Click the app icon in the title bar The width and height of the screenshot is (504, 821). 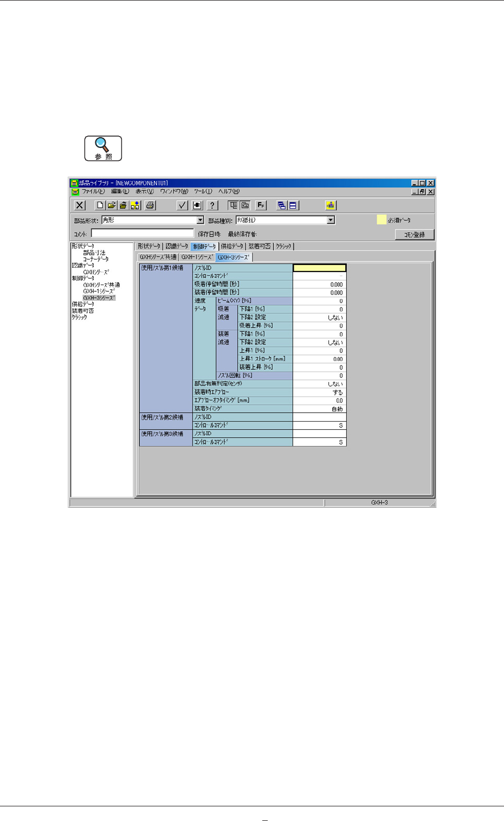click(x=74, y=183)
